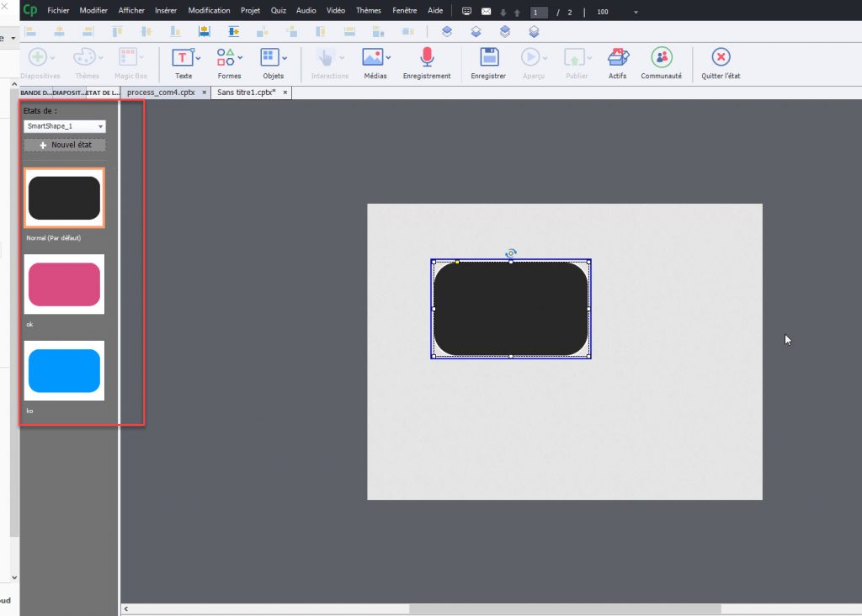Open the Quiz menu
This screenshot has width=862, height=616.
(278, 10)
